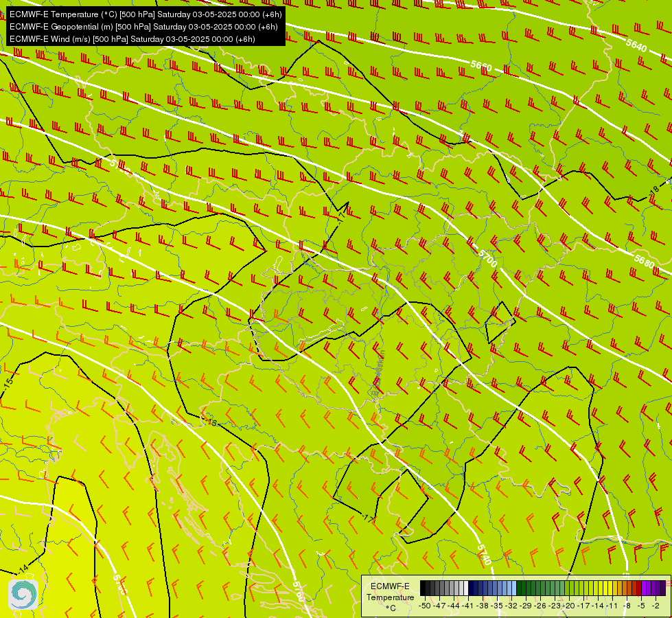The image size is (672, 618).
Task: Click the -23 value on the legend
Action: 555,606
